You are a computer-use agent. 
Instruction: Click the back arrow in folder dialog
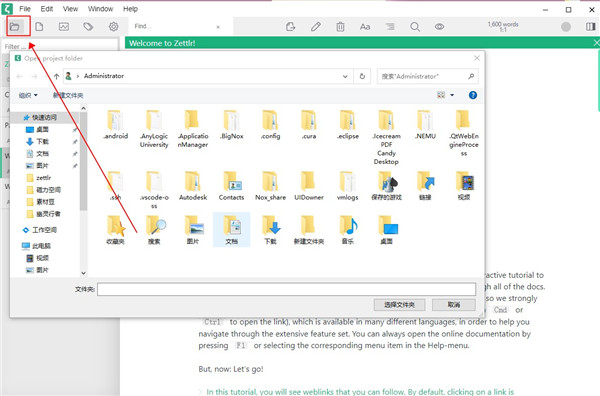(20, 76)
